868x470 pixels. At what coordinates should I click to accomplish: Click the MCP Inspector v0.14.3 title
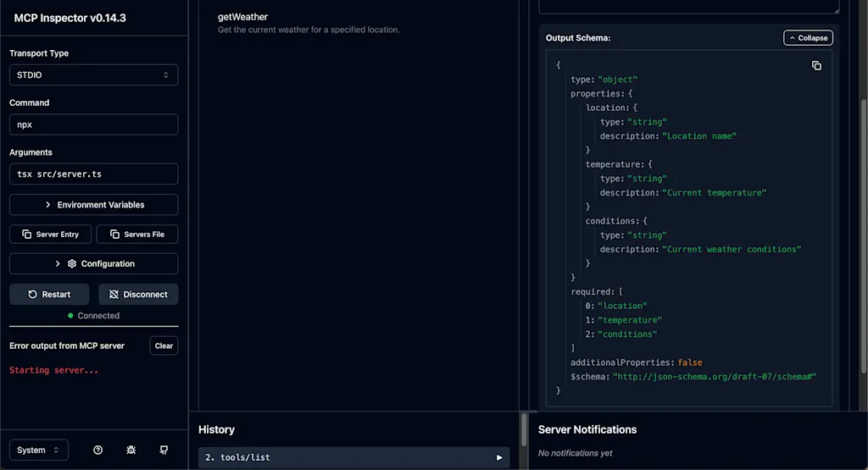[x=70, y=19]
